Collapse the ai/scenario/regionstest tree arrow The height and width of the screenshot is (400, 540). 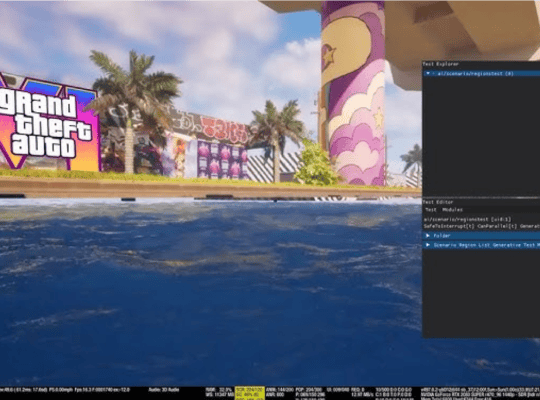428,73
